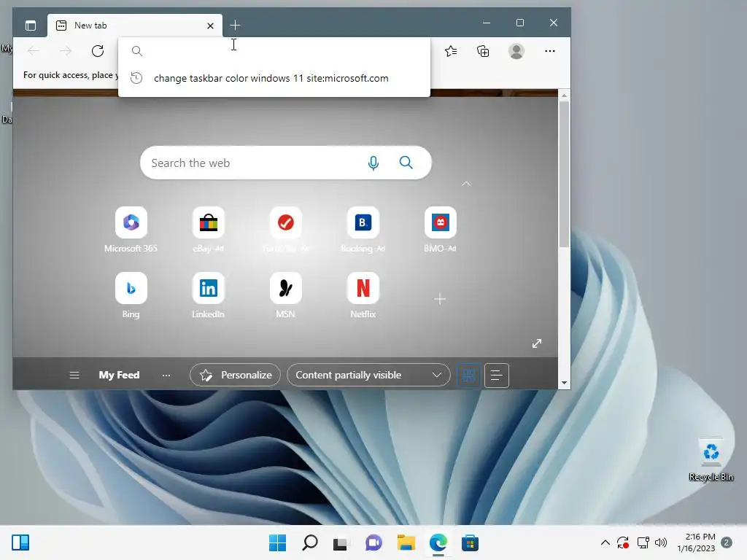The height and width of the screenshot is (560, 747).
Task: Refresh the page
Action: coord(98,51)
